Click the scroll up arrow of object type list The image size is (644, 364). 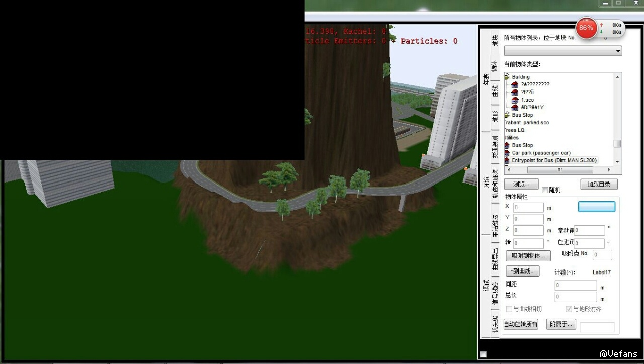[x=617, y=76]
